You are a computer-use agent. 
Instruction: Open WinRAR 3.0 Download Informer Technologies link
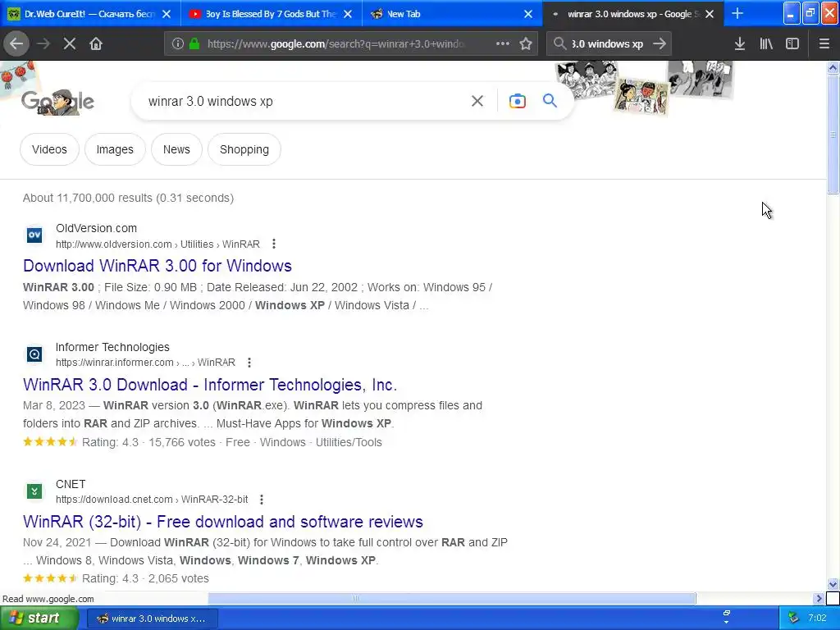pos(210,385)
